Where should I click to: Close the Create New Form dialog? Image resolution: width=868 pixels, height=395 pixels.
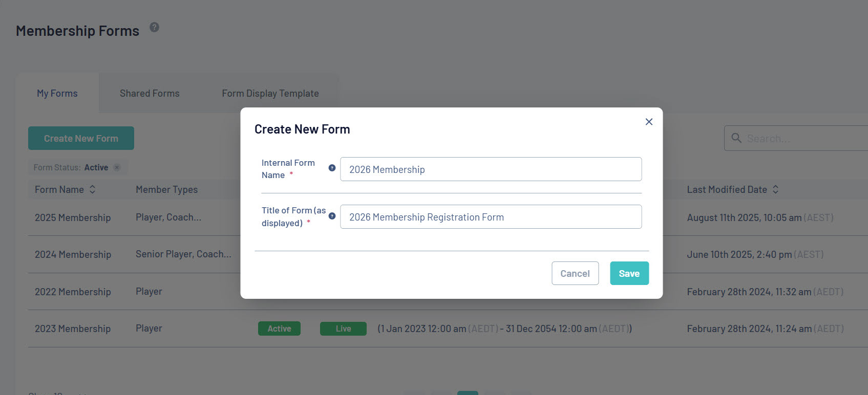point(649,122)
